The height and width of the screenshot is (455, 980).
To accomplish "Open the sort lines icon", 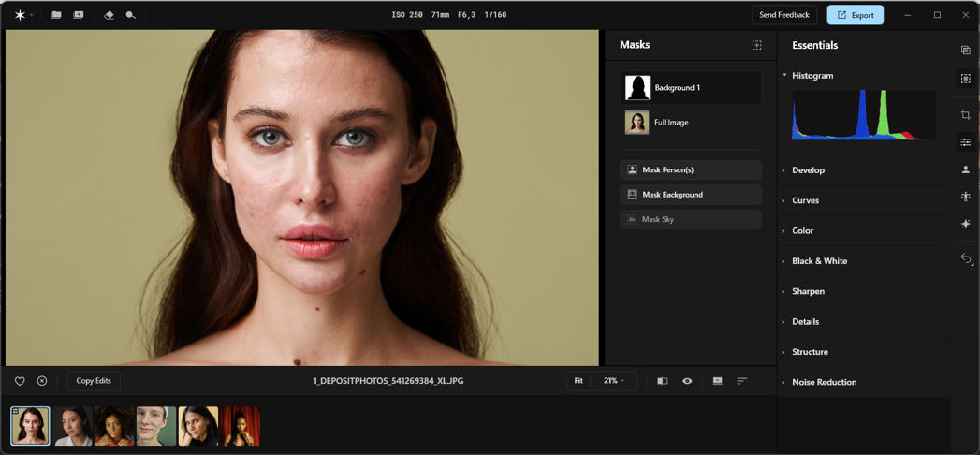I will (742, 381).
